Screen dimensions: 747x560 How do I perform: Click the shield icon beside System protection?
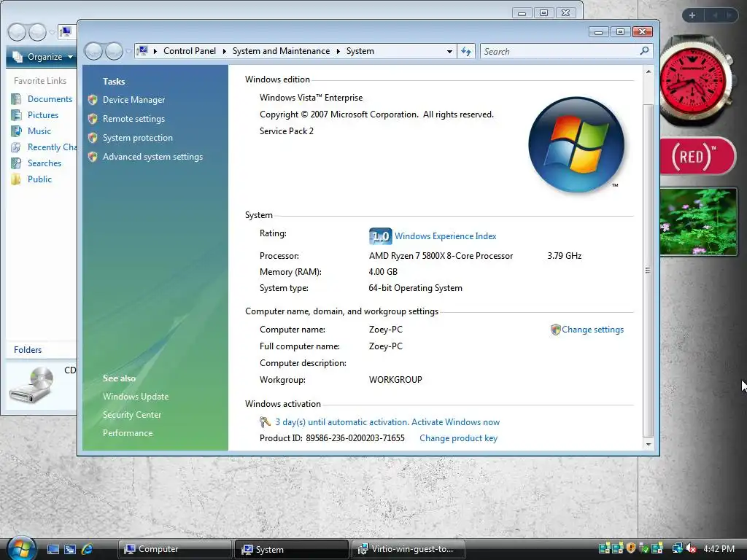tap(93, 138)
